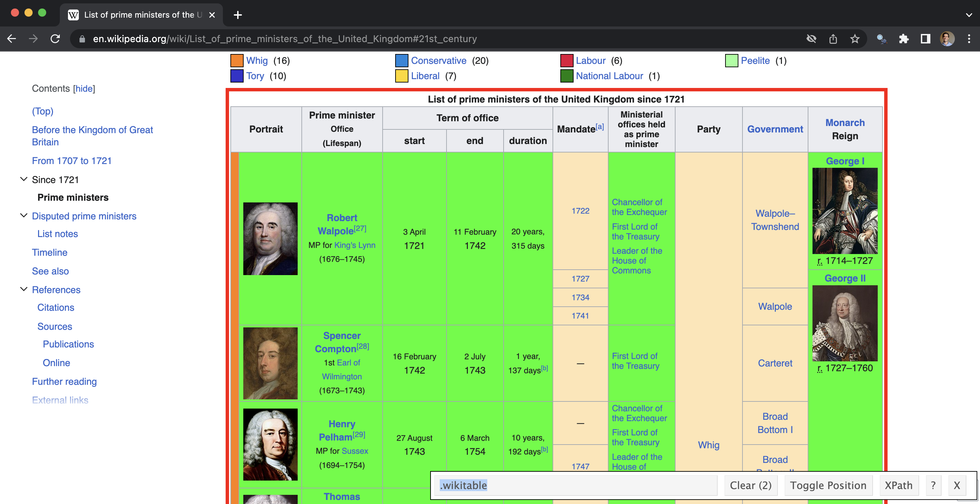Click the .wikitable selector input field

[575, 485]
